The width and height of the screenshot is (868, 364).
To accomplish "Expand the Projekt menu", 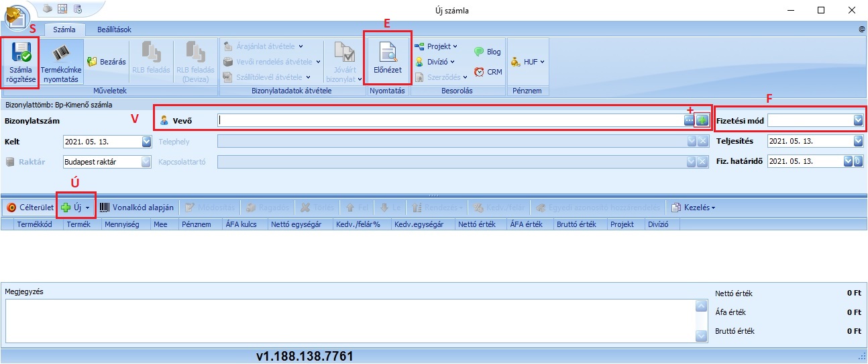I will [x=436, y=46].
